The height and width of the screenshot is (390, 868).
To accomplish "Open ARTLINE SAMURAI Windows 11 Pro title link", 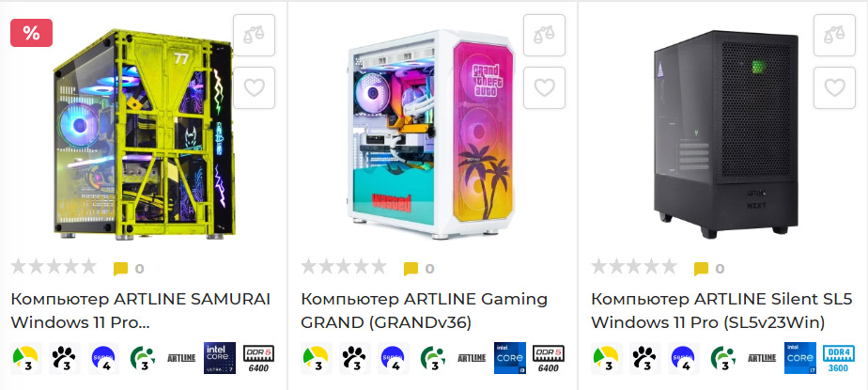I will 141,310.
